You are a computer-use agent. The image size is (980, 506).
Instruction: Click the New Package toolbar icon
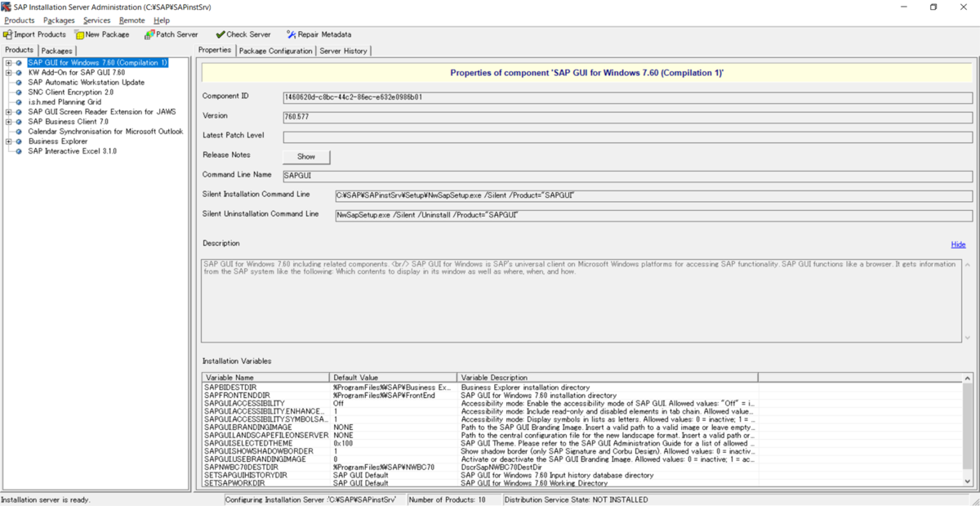pyautogui.click(x=79, y=34)
